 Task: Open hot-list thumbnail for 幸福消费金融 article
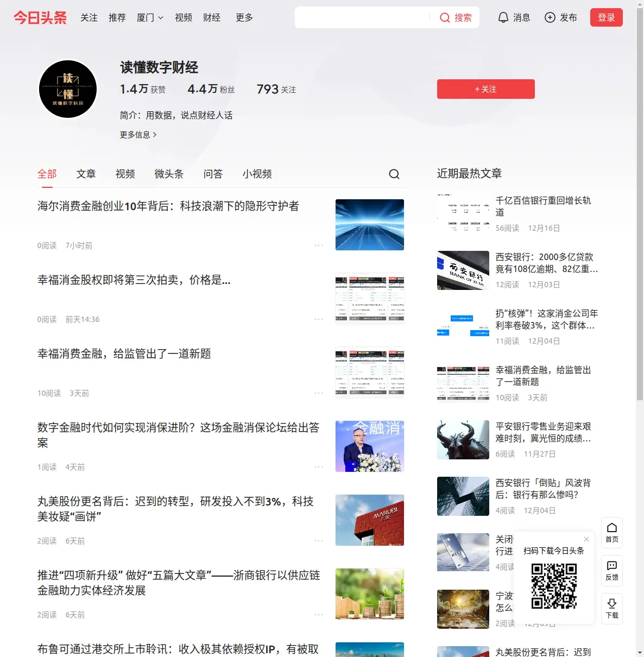(x=463, y=383)
